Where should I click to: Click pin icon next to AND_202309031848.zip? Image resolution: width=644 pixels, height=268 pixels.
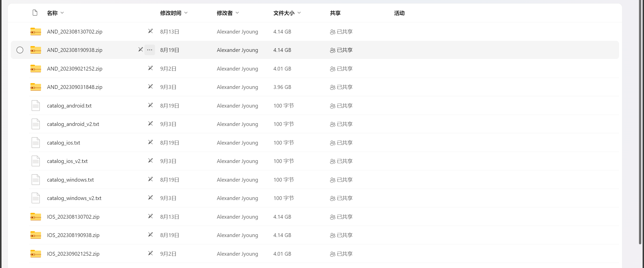(150, 86)
